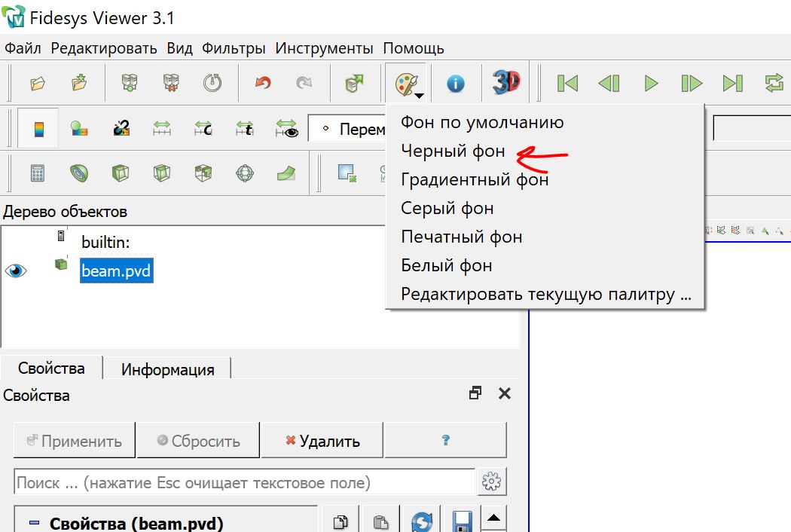The width and height of the screenshot is (791, 532).
Task: Open the Edit color map icon
Action: (x=79, y=129)
